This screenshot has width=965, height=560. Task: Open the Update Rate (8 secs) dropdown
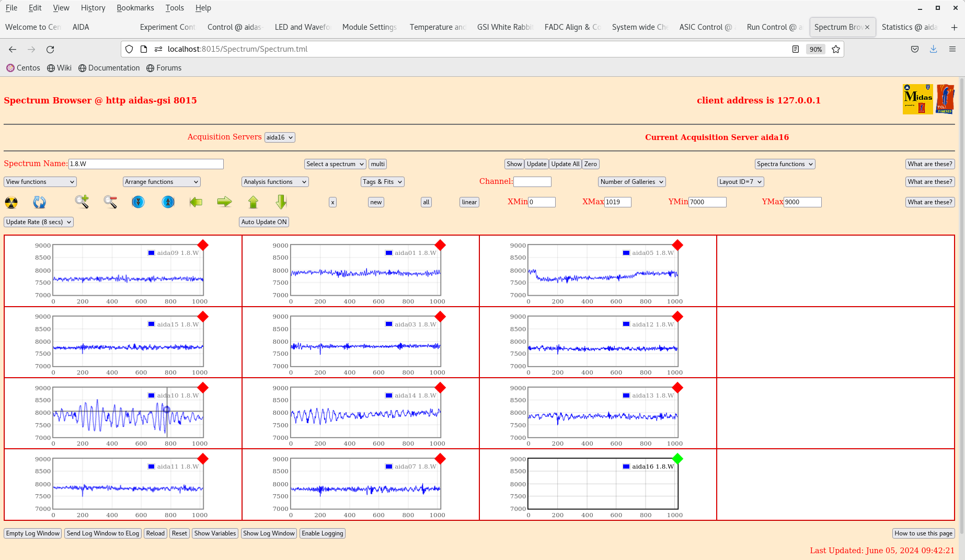pos(39,222)
